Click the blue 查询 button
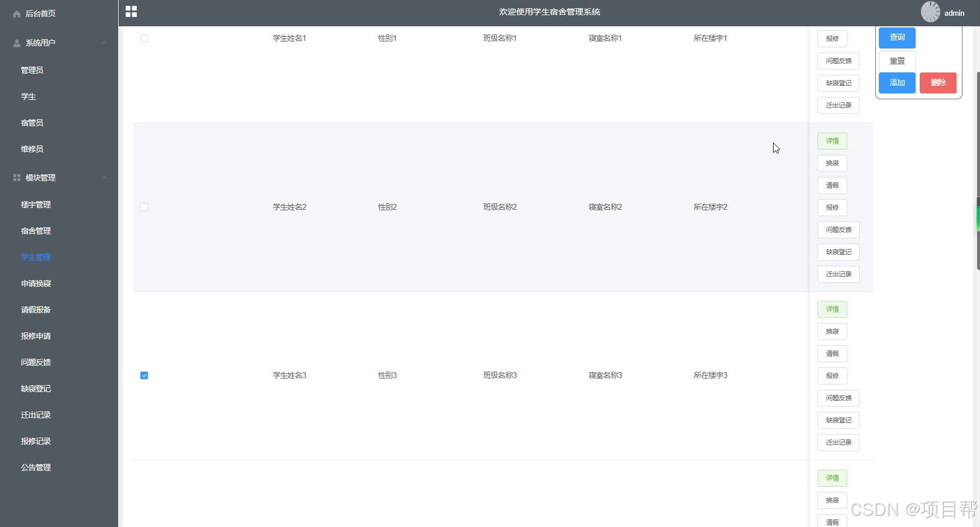 click(897, 37)
